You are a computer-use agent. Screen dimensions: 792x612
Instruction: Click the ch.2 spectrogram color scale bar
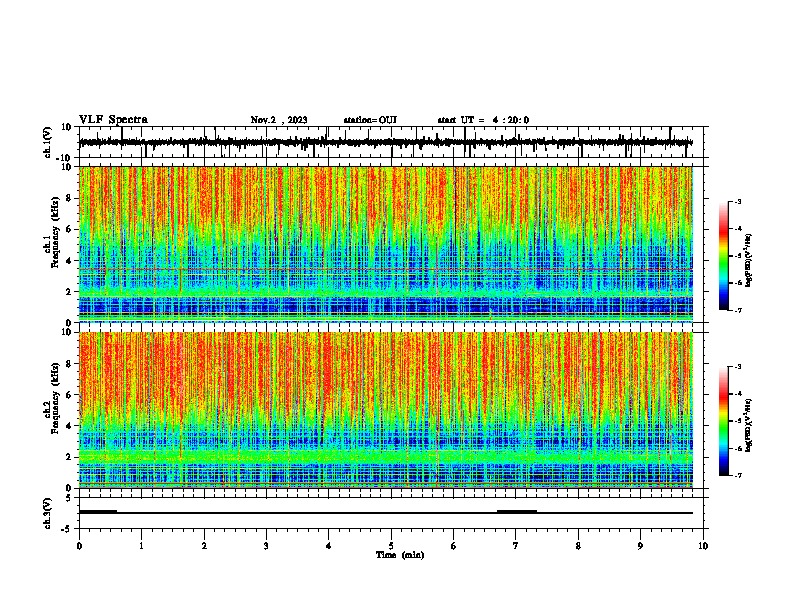[724, 421]
